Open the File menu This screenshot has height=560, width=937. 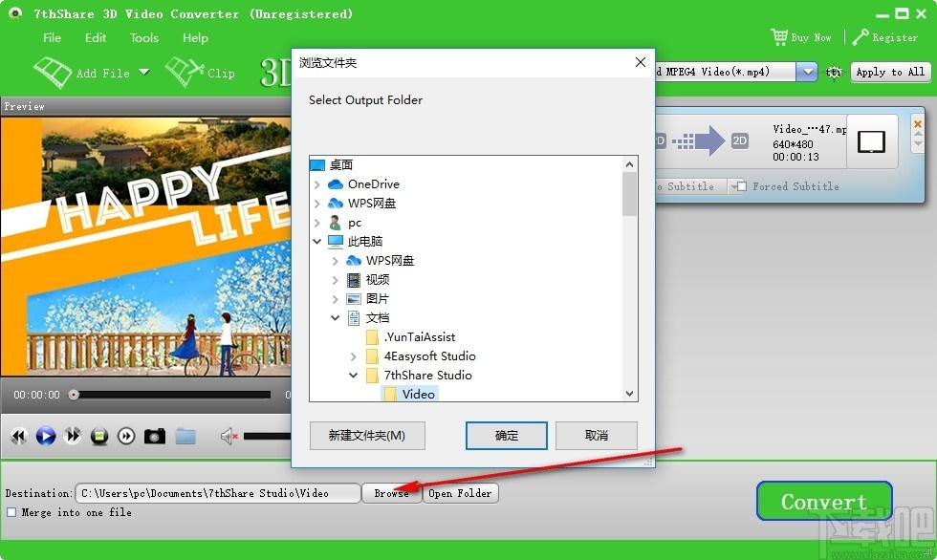(52, 37)
